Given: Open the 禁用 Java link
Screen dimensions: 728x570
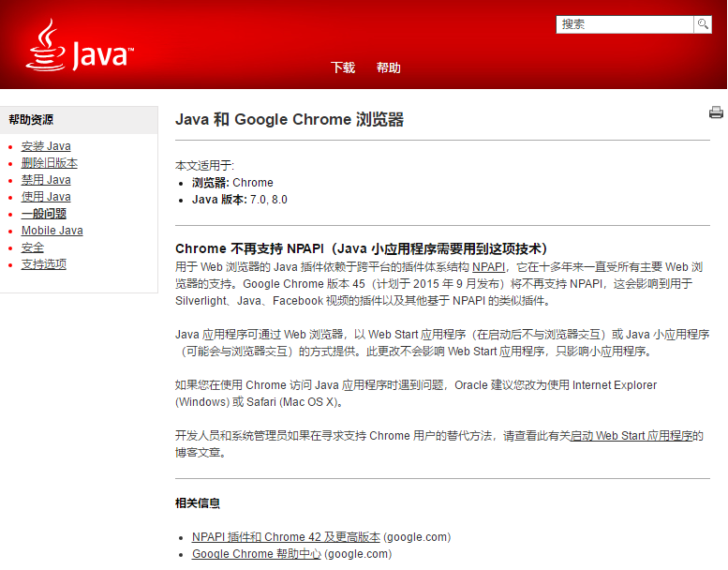Looking at the screenshot, I should click(46, 180).
